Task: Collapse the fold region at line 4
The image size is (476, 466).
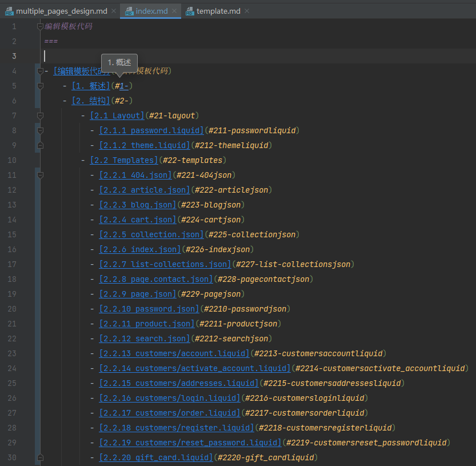Action: [40, 71]
